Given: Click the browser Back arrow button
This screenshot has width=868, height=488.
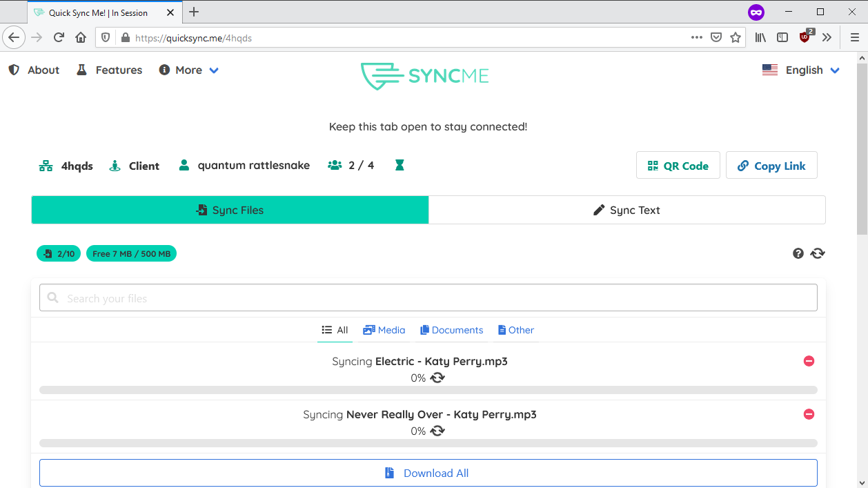Looking at the screenshot, I should (x=14, y=37).
